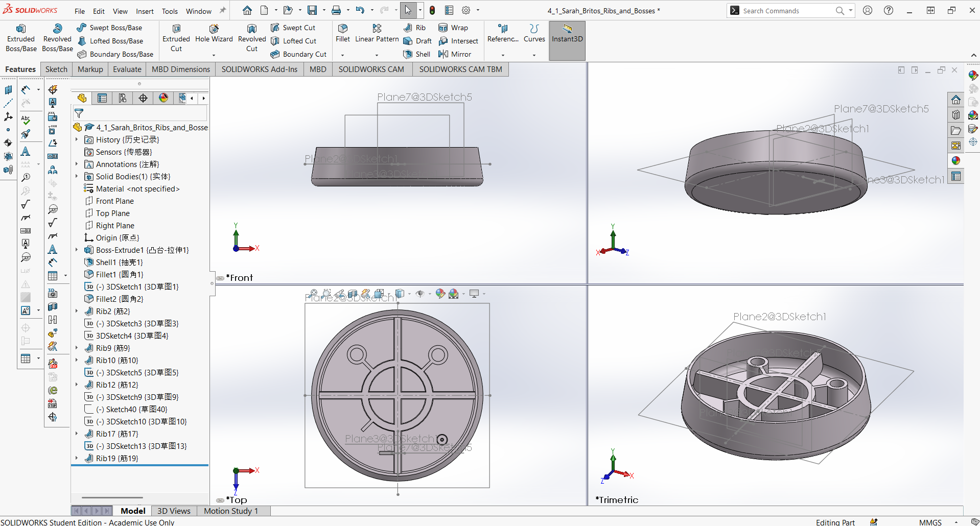The image size is (980, 526).
Task: Click the Reference Geometry button
Action: [x=503, y=34]
